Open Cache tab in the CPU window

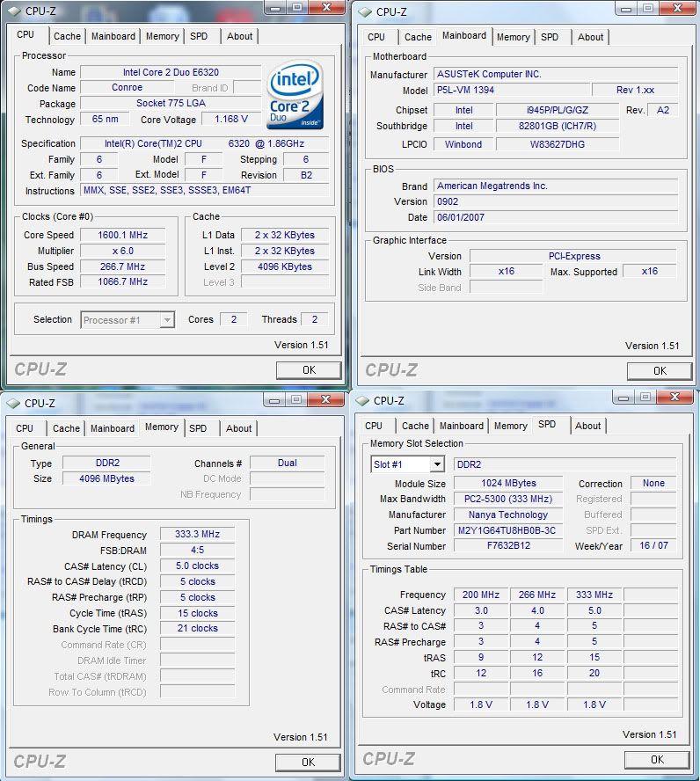click(x=67, y=36)
